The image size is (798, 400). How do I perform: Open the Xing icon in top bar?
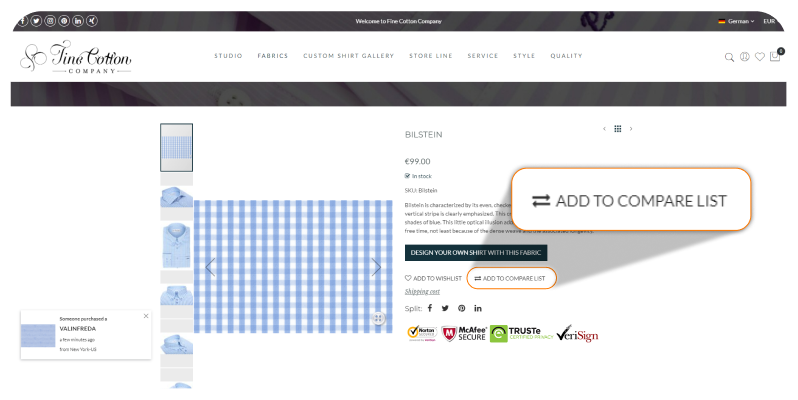92,21
